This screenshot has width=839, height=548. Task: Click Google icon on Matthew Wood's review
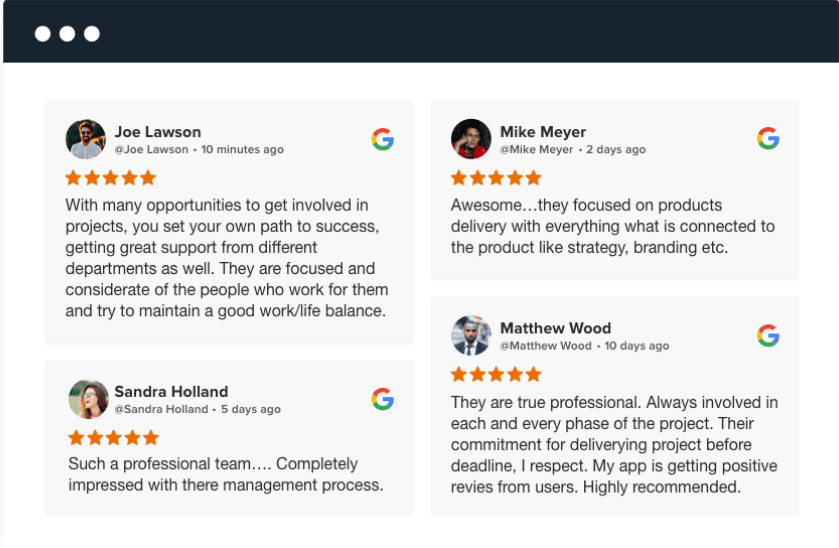pyautogui.click(x=768, y=335)
